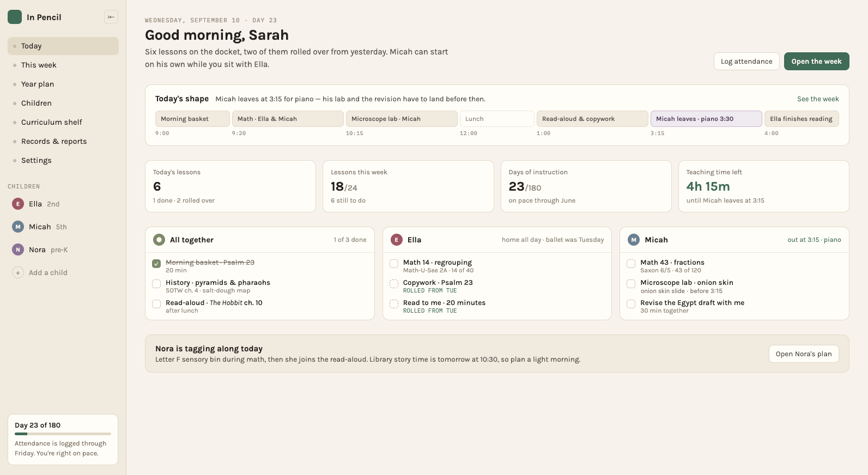Screen dimensions: 868x475
Task: Open Nora's avatar in the Children list
Action: (x=18, y=249)
